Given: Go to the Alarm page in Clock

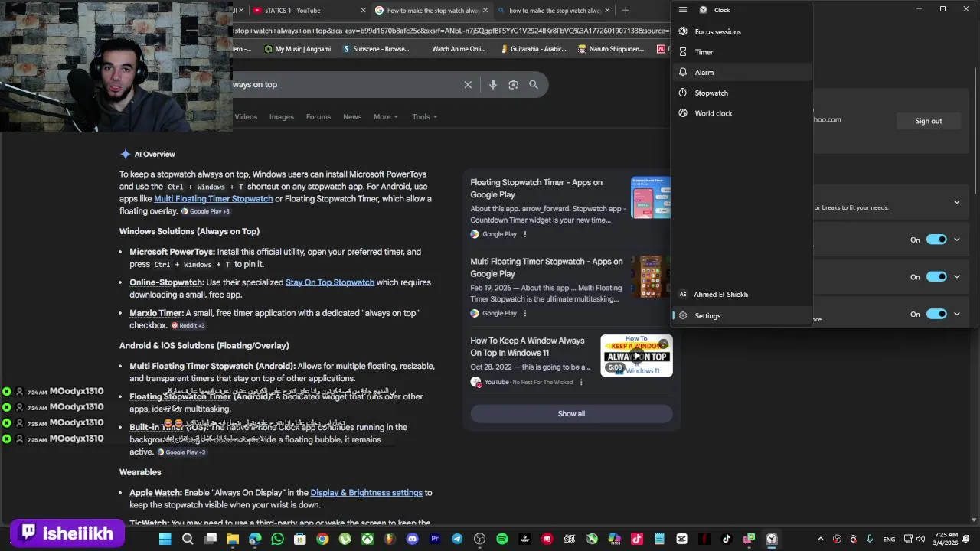Looking at the screenshot, I should (741, 72).
